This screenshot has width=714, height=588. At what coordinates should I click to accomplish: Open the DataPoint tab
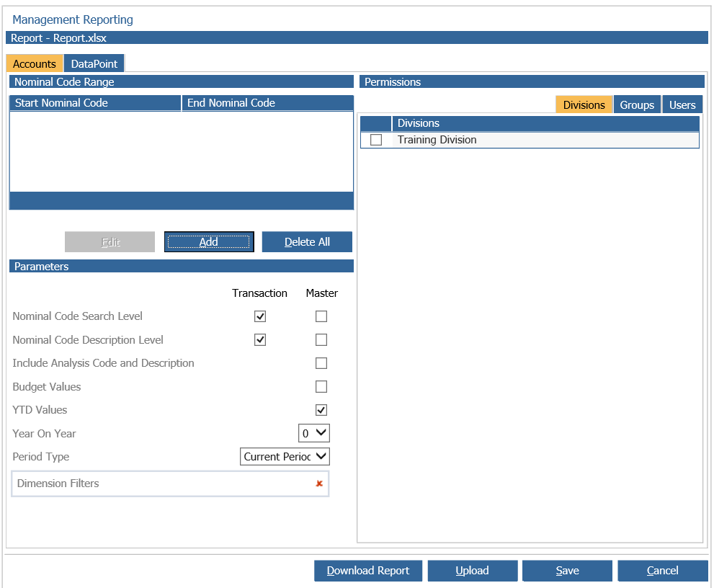point(93,63)
